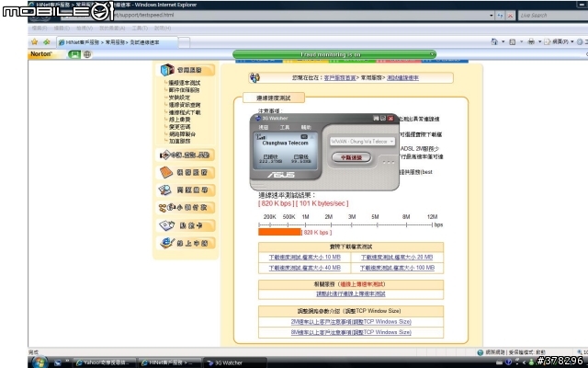The image size is (588, 368).
Task: Click the Show Desktop quick launch icon
Action: [x=57, y=362]
